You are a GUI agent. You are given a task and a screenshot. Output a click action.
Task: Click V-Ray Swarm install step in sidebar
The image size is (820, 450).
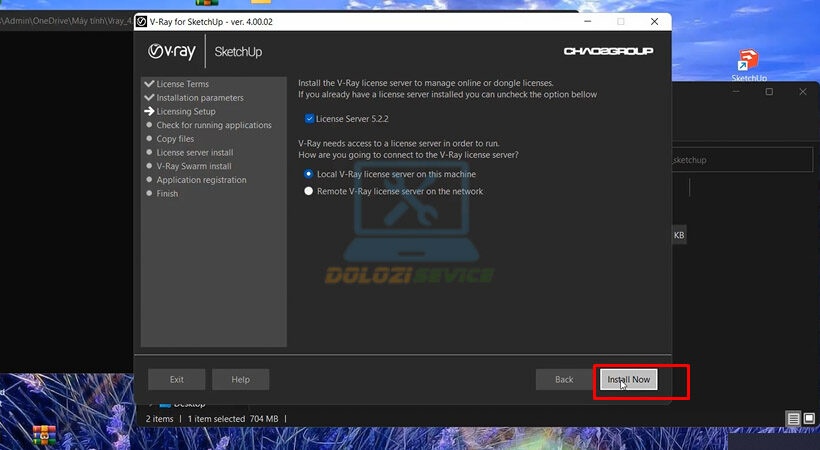click(194, 166)
